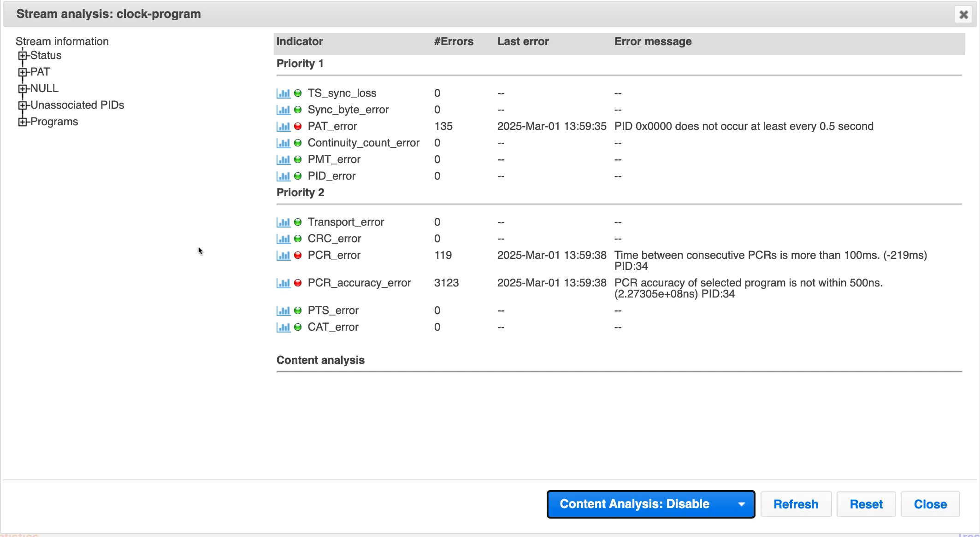Open the graph icon for PID_error
The image size is (980, 537).
tap(283, 176)
